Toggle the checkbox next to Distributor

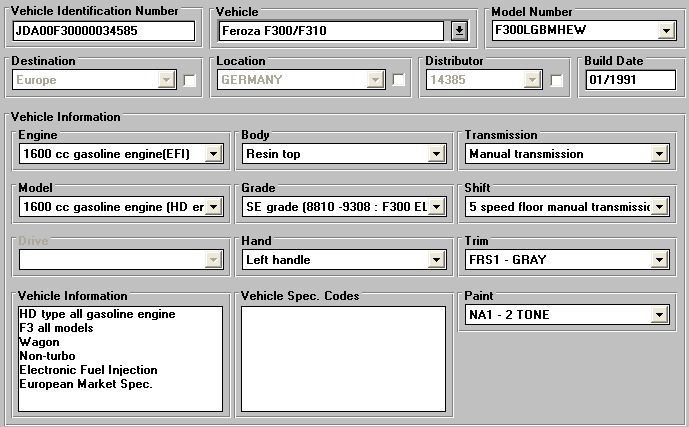[556, 80]
